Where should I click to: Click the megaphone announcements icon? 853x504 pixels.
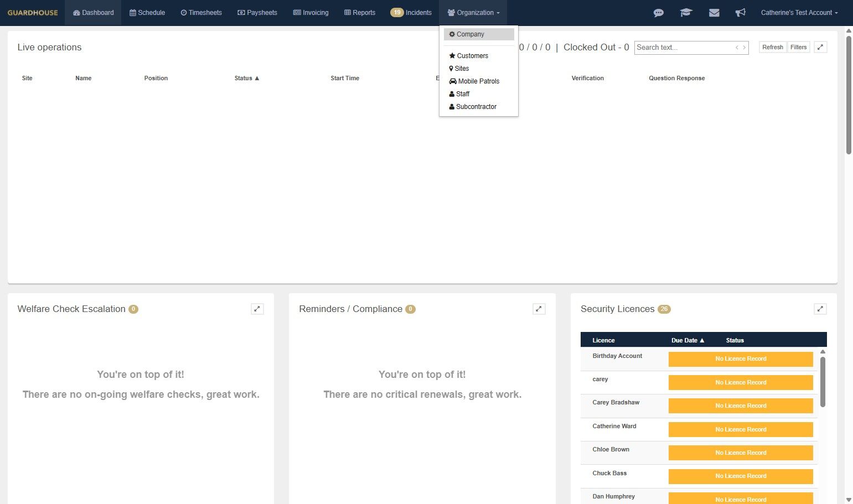[x=740, y=13]
